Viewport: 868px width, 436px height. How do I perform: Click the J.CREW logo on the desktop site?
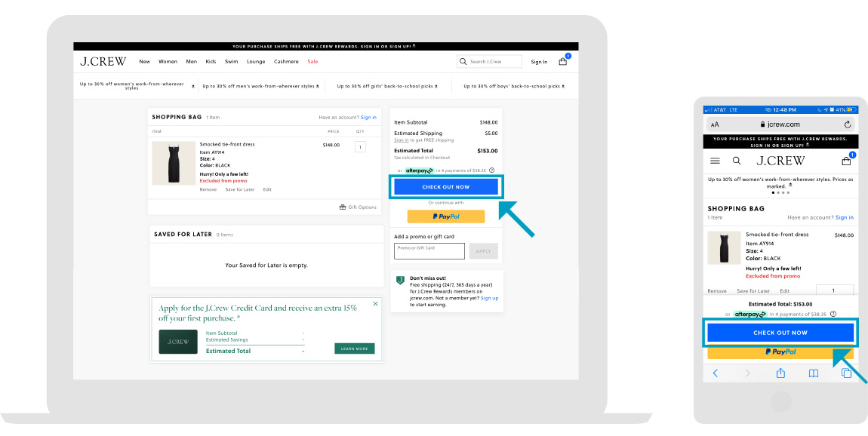pyautogui.click(x=103, y=61)
